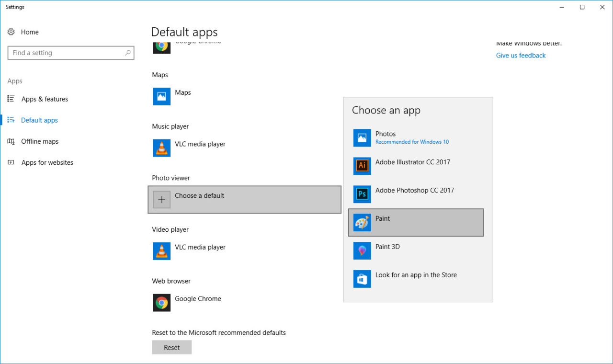Maximize the Settings window

(582, 7)
